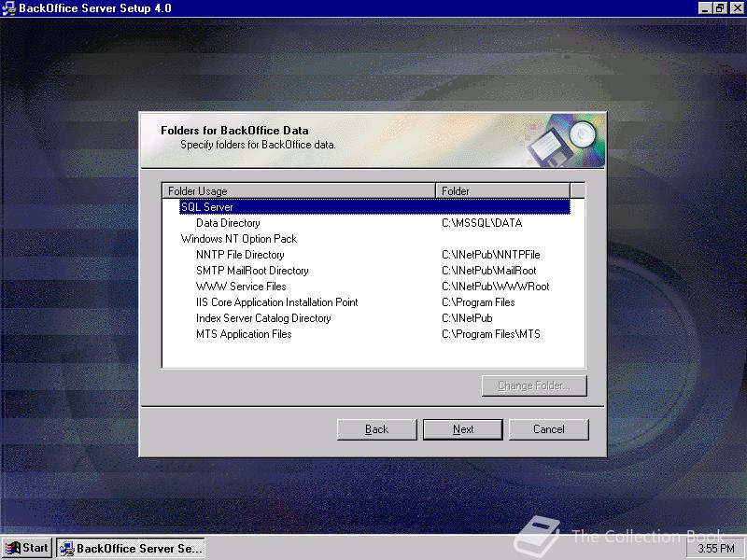
Task: Click the C:\INetPub\WWWRoot path
Action: [496, 287]
